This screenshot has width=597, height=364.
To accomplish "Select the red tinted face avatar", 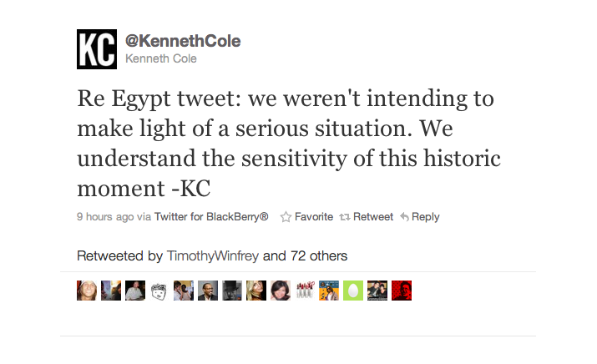I will [402, 291].
